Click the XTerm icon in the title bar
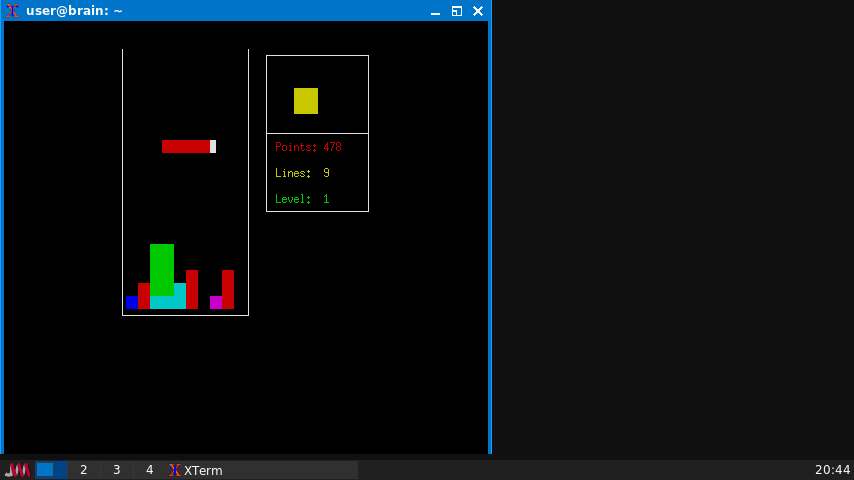The image size is (854, 480). [13, 11]
